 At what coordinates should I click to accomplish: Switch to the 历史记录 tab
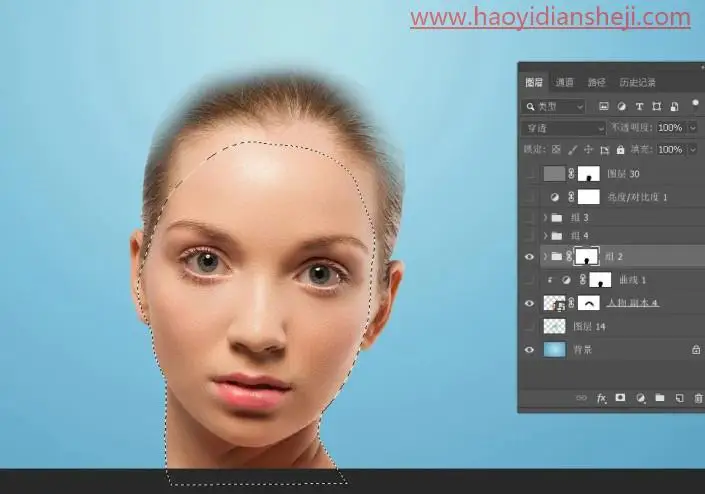[x=638, y=82]
